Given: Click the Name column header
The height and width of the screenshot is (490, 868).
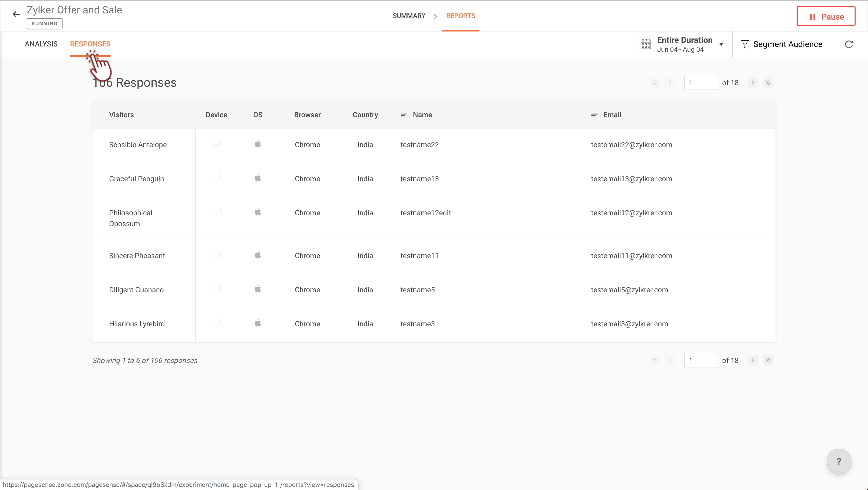Looking at the screenshot, I should pos(422,115).
